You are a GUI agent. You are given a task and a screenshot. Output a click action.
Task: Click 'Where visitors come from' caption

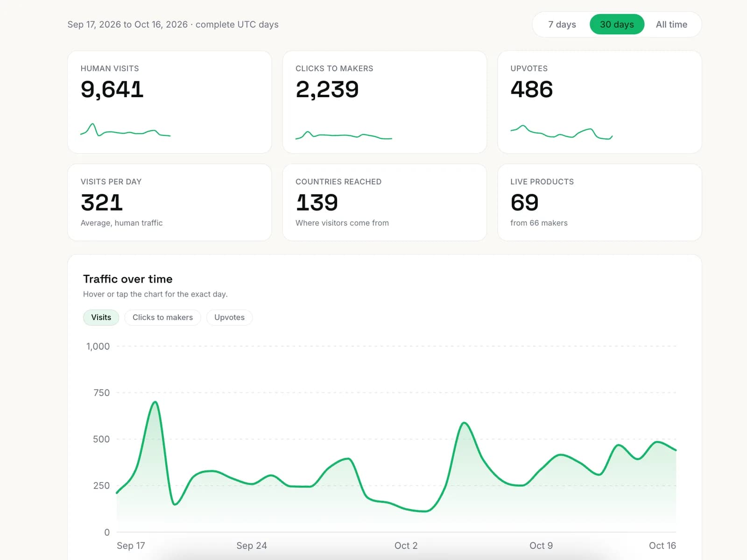(342, 223)
